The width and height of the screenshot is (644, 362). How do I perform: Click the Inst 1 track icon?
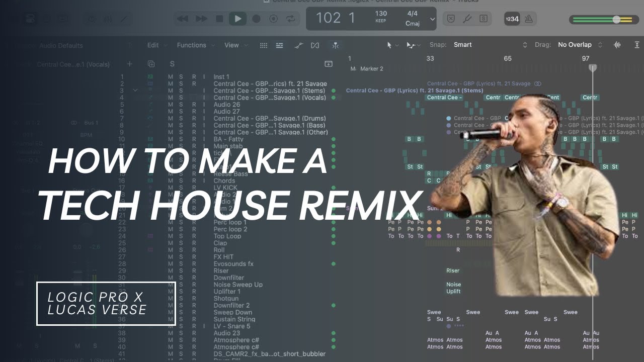(x=150, y=77)
